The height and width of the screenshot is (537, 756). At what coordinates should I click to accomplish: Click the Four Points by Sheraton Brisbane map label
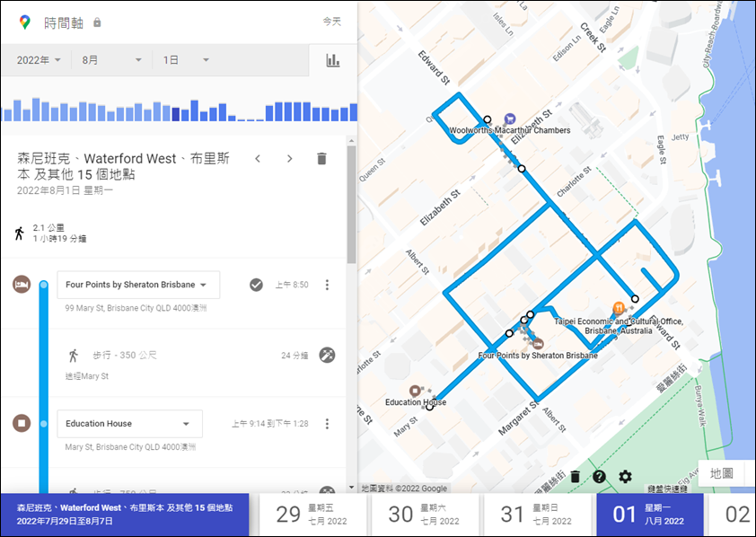tap(538, 356)
